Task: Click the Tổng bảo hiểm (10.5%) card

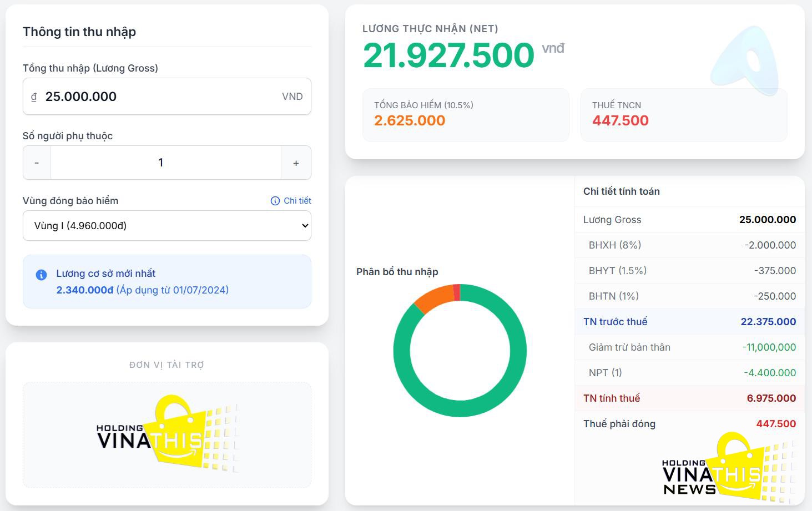Action: pos(465,114)
